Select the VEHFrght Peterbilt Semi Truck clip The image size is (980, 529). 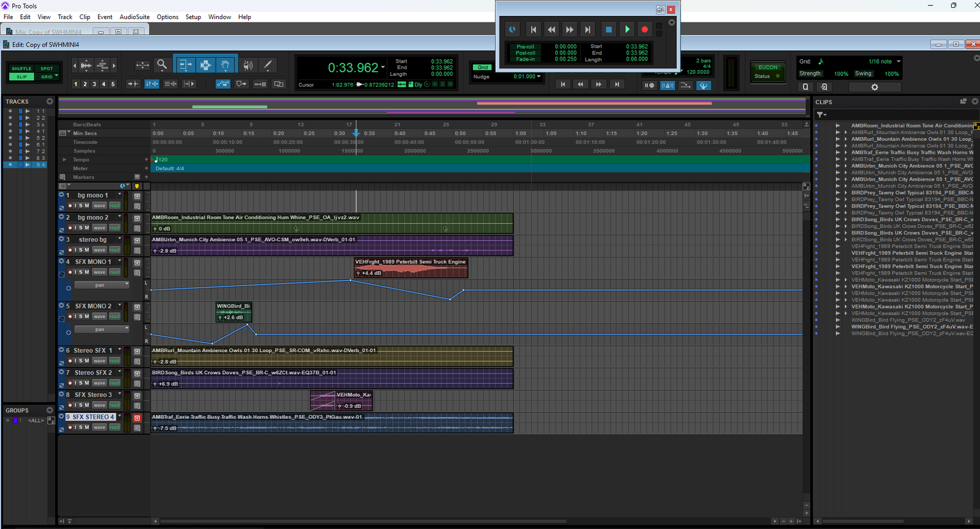tap(411, 268)
